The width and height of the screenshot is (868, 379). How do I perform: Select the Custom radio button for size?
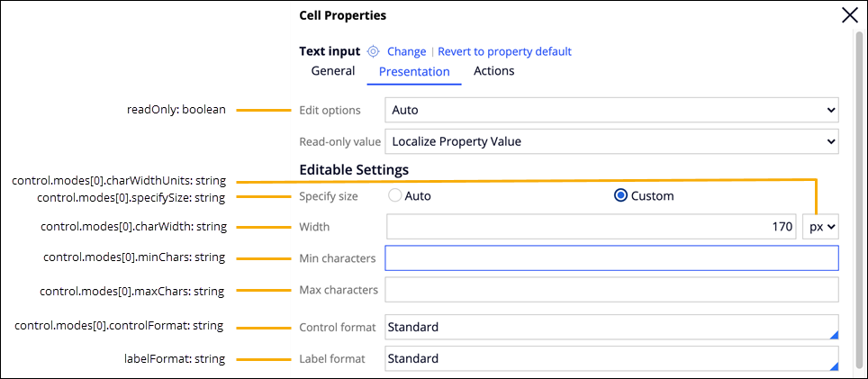pyautogui.click(x=620, y=195)
